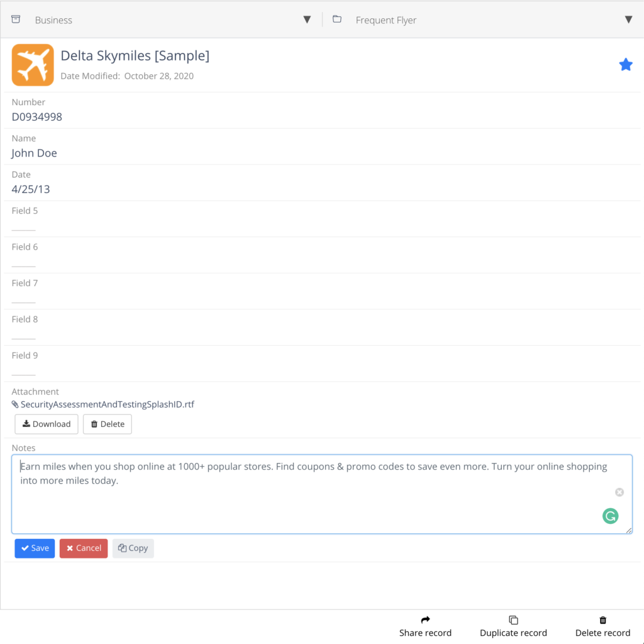The height and width of the screenshot is (644, 644).
Task: Select the Number field value D0934998
Action: [36, 117]
